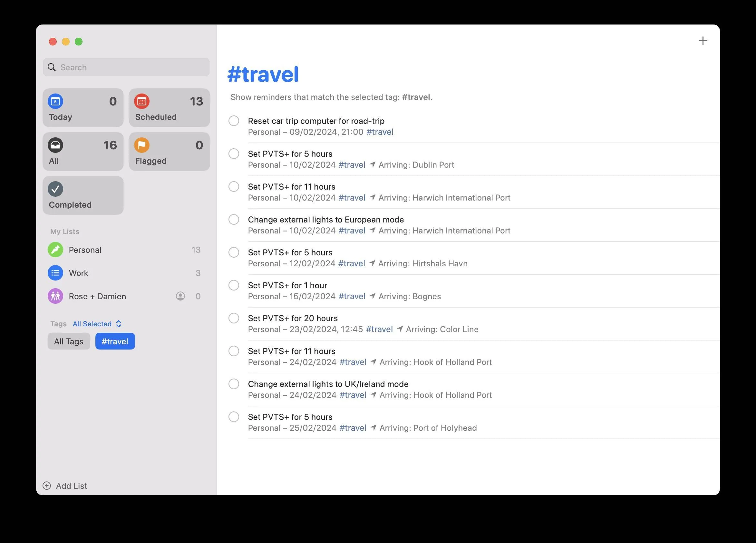Click #travel tag on the 20 hours reminder
This screenshot has width=756, height=543.
tap(379, 329)
